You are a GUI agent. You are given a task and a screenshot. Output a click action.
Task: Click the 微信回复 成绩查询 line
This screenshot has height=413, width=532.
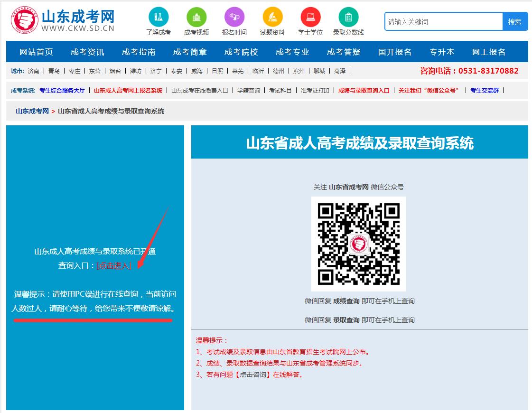point(359,301)
